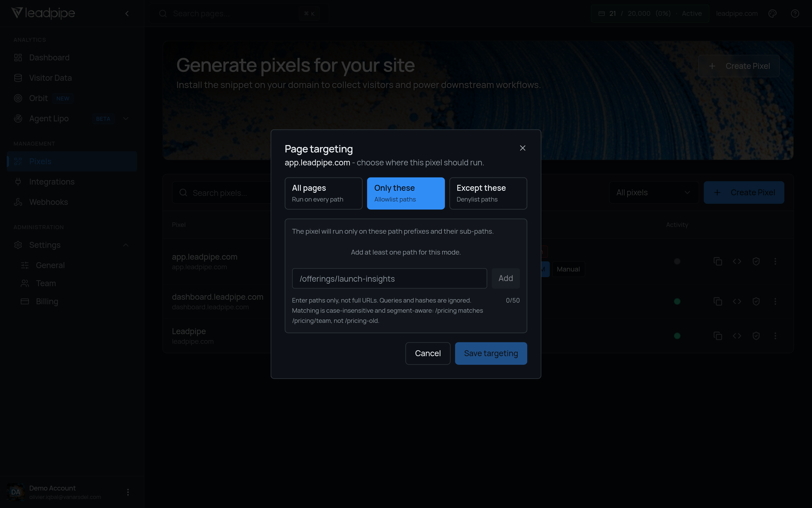Open Agent Lipo section
This screenshot has width=812, height=508.
click(49, 119)
